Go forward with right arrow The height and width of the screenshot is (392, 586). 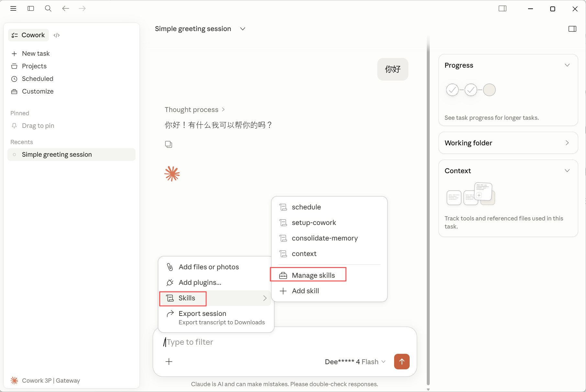[x=83, y=8]
